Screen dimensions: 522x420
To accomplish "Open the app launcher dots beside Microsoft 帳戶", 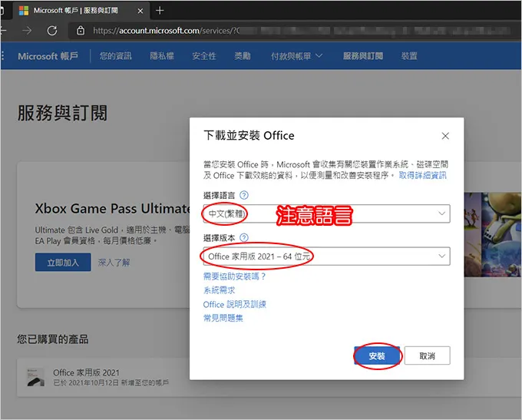I will pyautogui.click(x=2, y=56).
